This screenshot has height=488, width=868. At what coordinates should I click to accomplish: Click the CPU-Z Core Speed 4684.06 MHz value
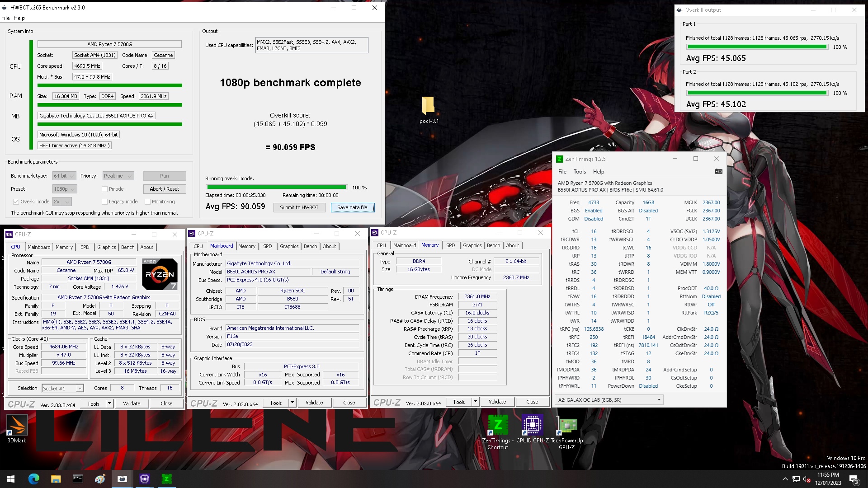tap(64, 347)
